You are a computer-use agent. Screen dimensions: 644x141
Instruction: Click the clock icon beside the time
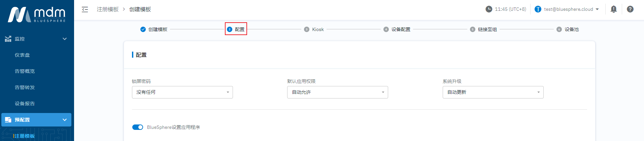click(489, 9)
